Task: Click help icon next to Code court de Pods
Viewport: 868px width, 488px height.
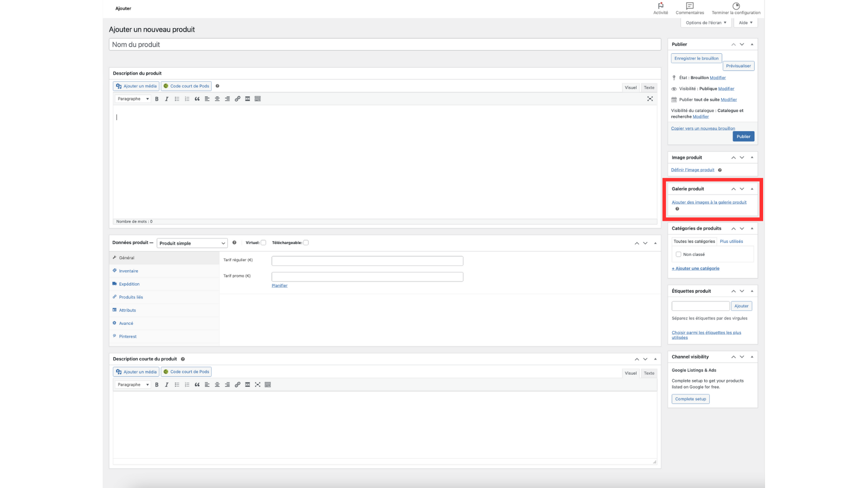Action: [217, 86]
